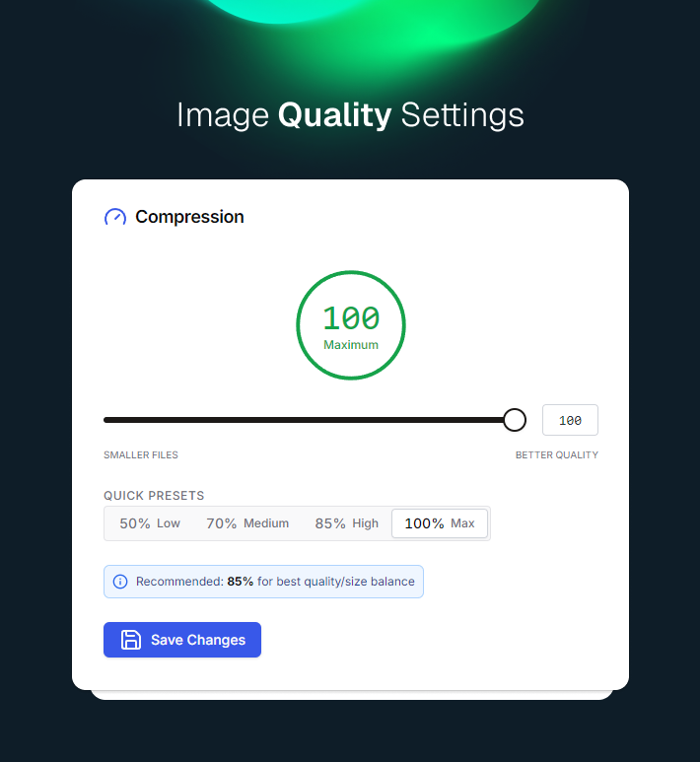
Task: Click the quality slider handle
Action: click(515, 420)
